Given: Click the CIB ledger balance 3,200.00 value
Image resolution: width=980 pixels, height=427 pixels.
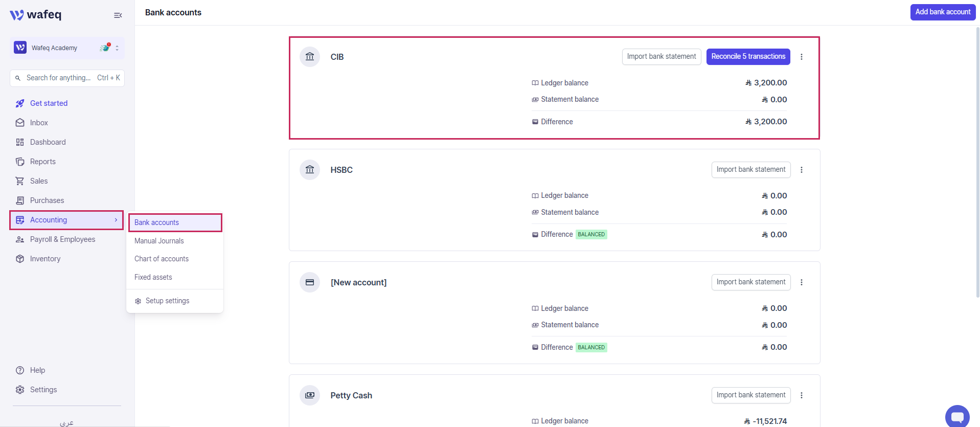Looking at the screenshot, I should pyautogui.click(x=766, y=83).
